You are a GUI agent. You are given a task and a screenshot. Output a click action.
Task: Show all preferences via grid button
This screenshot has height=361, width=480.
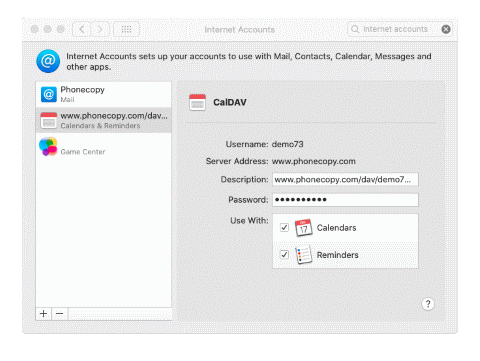(x=126, y=29)
